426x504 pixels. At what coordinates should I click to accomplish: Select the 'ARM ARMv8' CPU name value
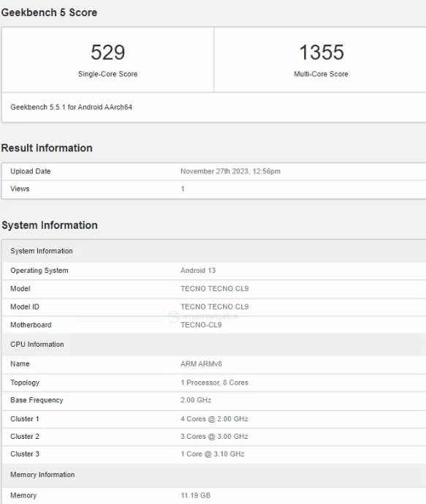point(201,364)
